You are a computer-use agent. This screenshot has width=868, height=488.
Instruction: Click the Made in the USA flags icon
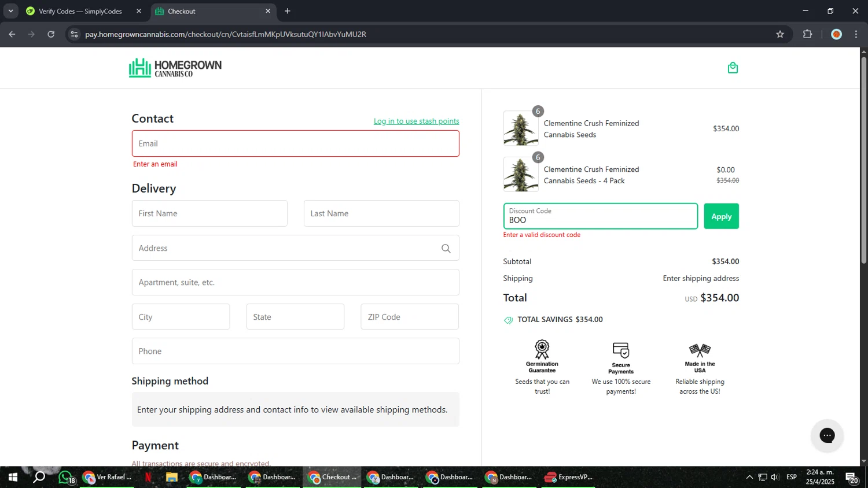pyautogui.click(x=700, y=350)
